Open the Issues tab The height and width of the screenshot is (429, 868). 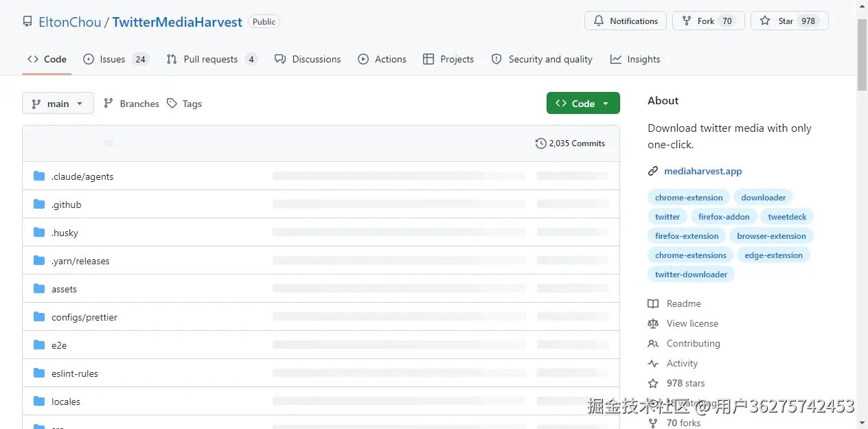tap(115, 59)
